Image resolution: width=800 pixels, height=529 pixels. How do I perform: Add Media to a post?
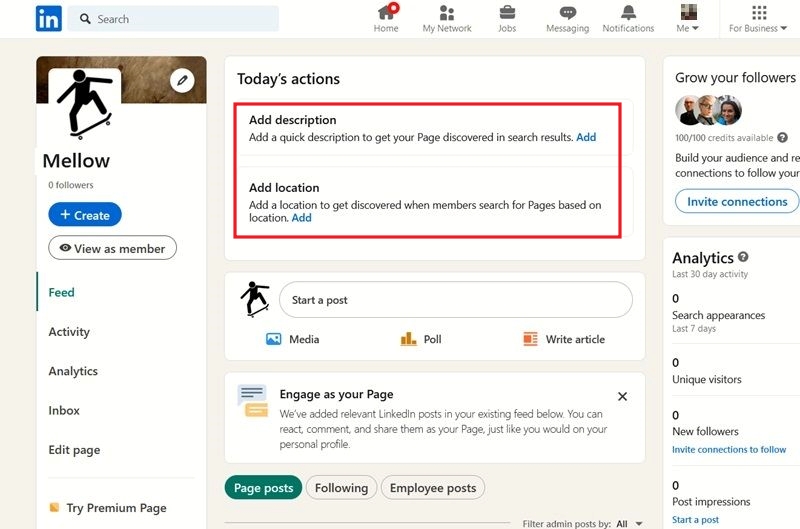click(x=293, y=339)
